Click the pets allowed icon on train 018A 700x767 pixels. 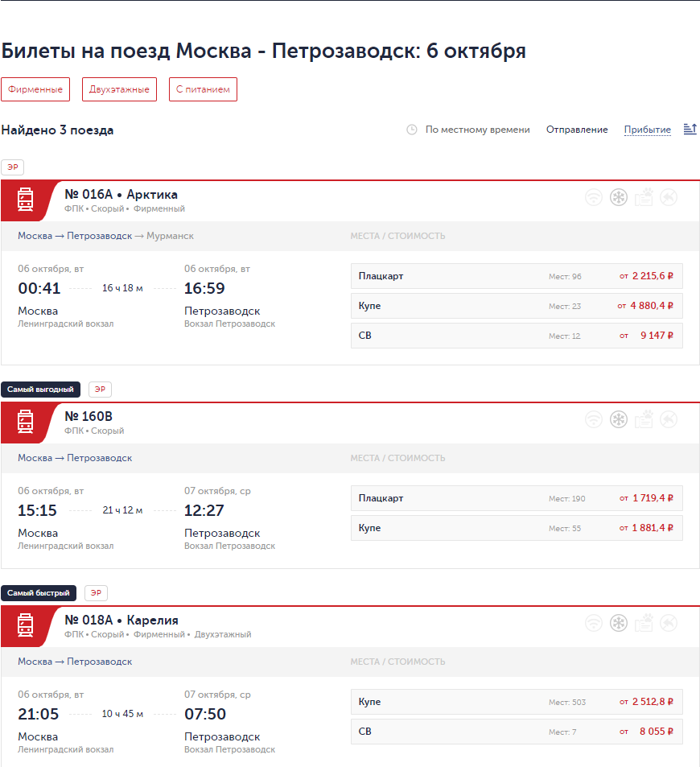[x=643, y=623]
